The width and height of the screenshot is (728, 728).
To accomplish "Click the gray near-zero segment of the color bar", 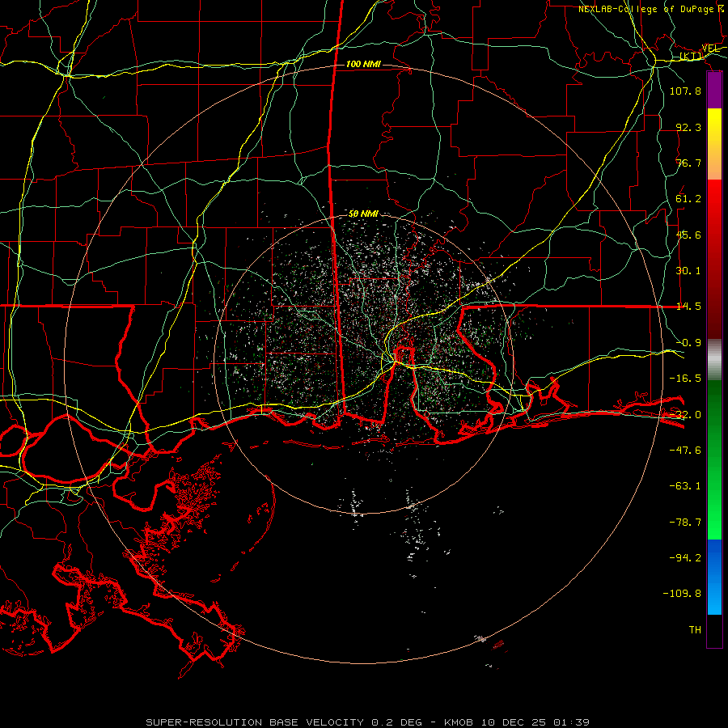I will click(714, 360).
